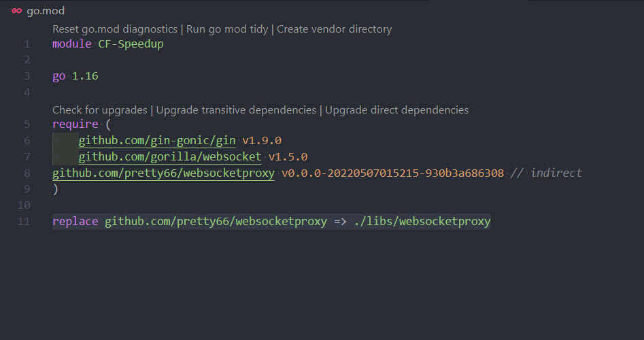
Task: Click line number 11 in gutter
Action: point(24,222)
